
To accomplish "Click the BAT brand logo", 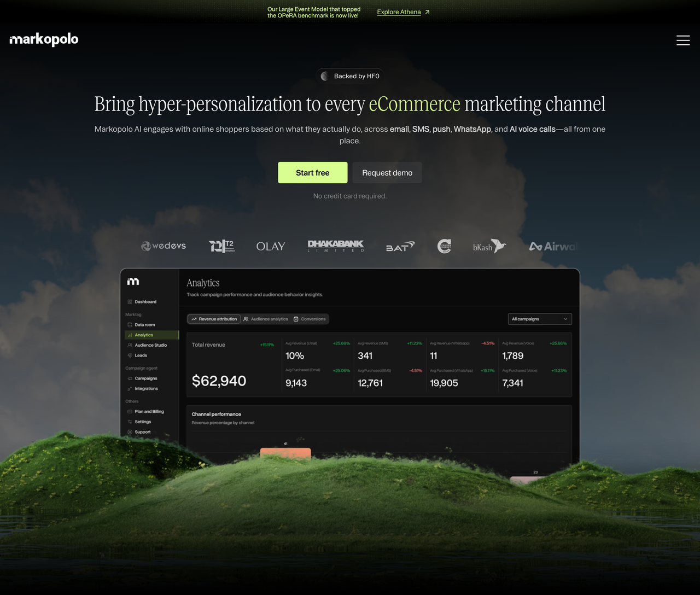I will point(400,247).
